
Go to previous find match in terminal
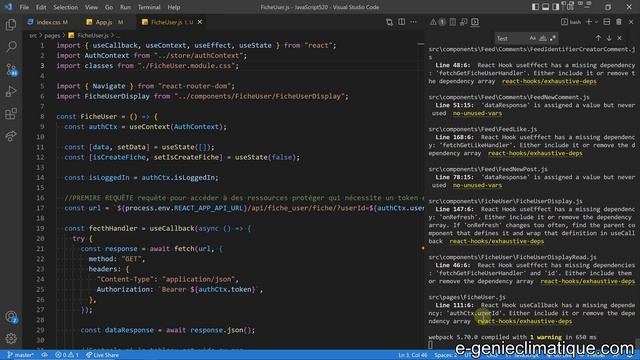coord(598,38)
